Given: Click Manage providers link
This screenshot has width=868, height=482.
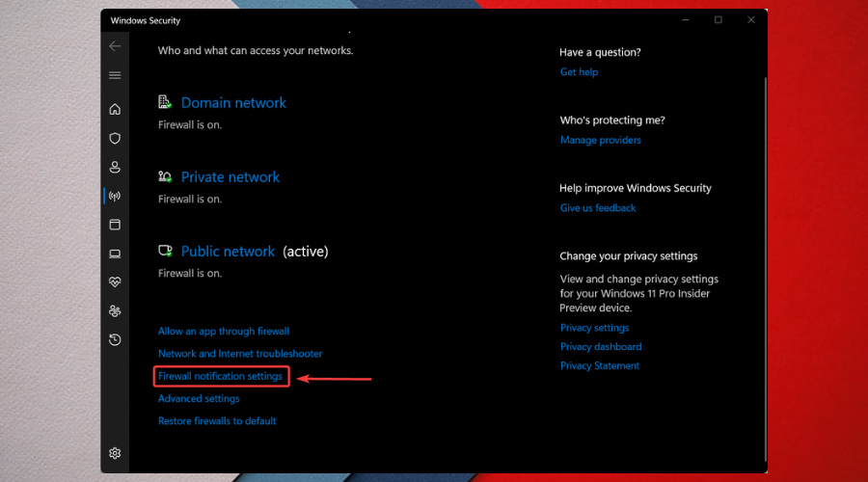Looking at the screenshot, I should [x=600, y=141].
